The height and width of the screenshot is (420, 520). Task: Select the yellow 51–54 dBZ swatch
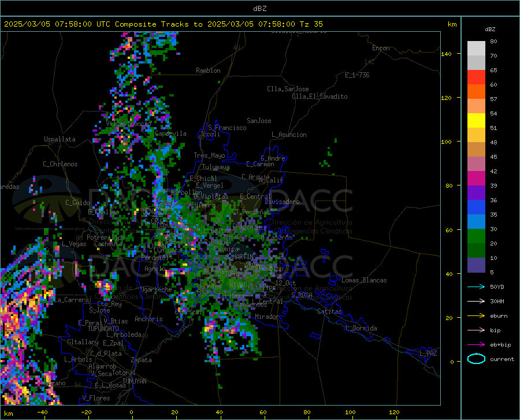[x=476, y=121]
